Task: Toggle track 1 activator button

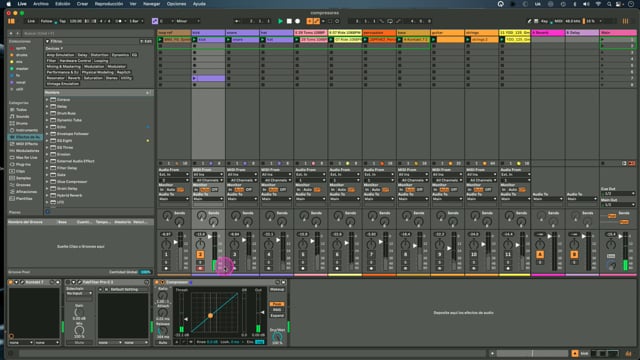Action: coord(166,254)
